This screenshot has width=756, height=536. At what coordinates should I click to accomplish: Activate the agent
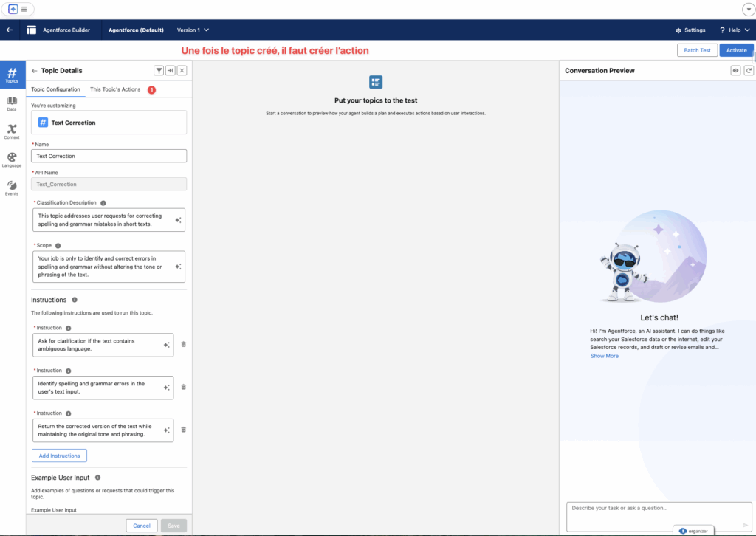(736, 50)
